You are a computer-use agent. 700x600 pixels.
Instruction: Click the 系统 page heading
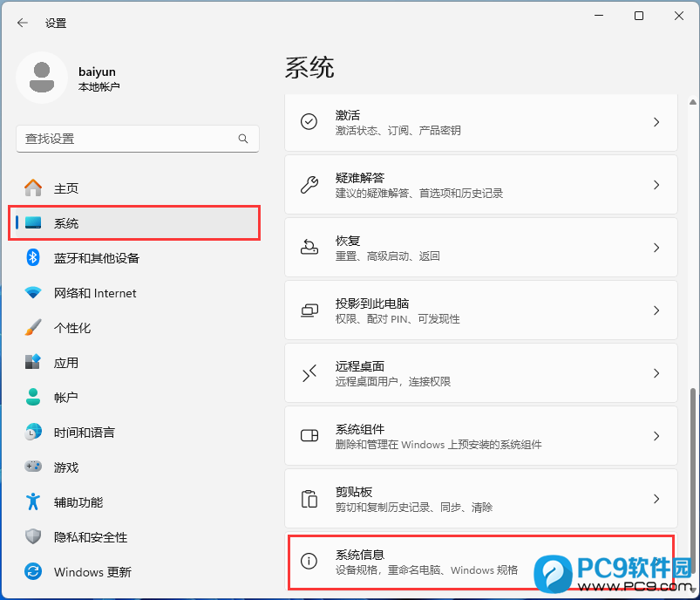[309, 68]
